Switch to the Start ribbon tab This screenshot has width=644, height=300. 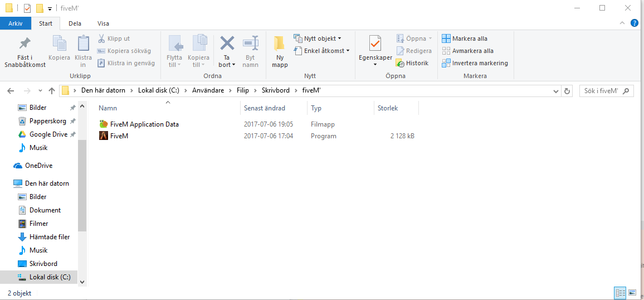tap(46, 23)
